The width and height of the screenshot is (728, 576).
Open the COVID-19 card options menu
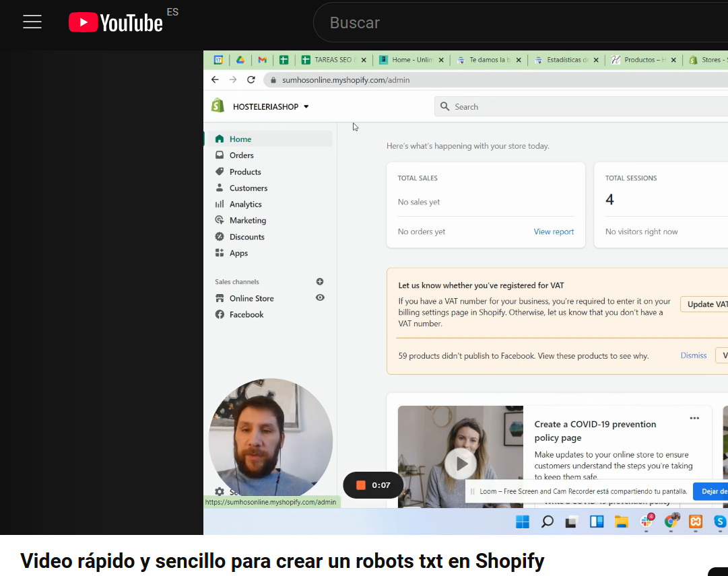click(x=694, y=418)
